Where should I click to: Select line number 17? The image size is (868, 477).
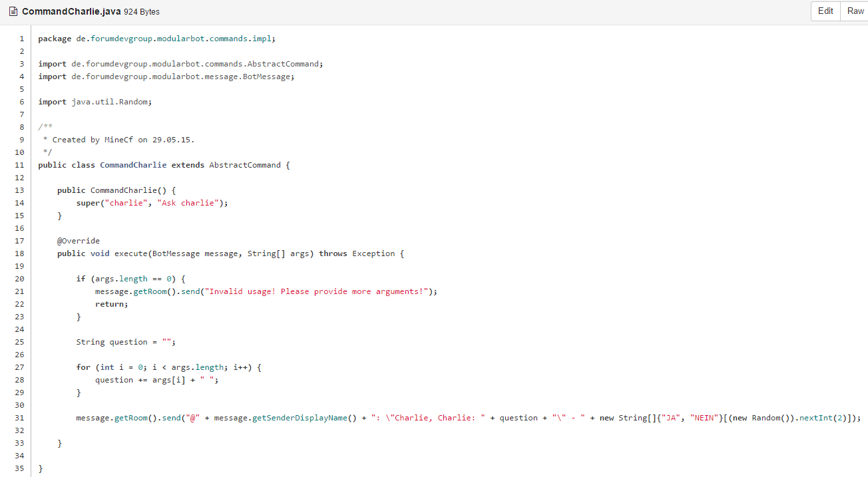click(20, 241)
